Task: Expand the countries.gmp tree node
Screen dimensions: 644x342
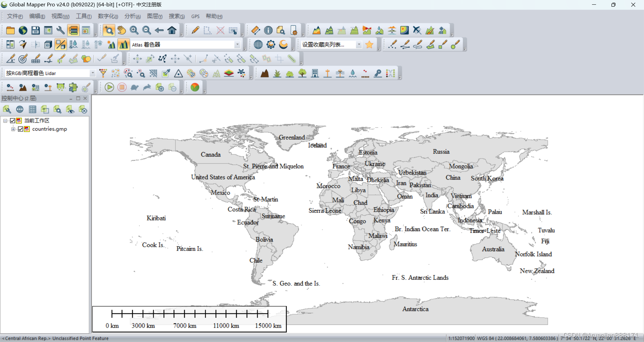Action: click(13, 129)
